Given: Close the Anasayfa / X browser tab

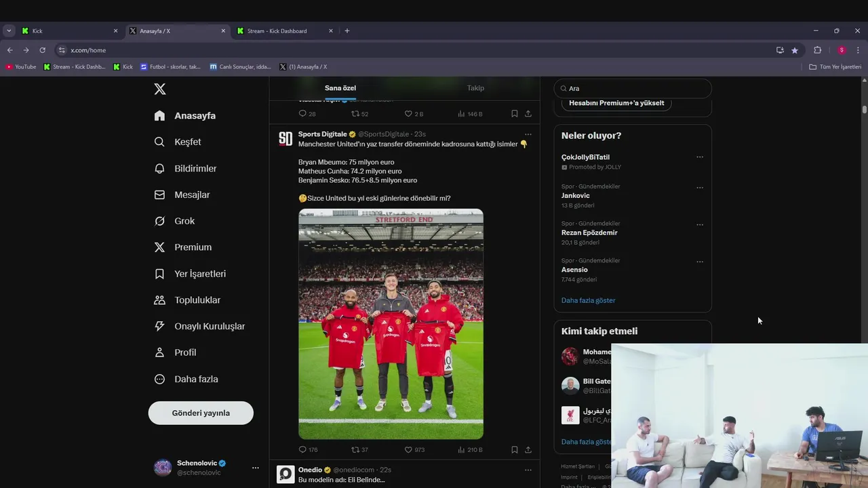Looking at the screenshot, I should [223, 30].
